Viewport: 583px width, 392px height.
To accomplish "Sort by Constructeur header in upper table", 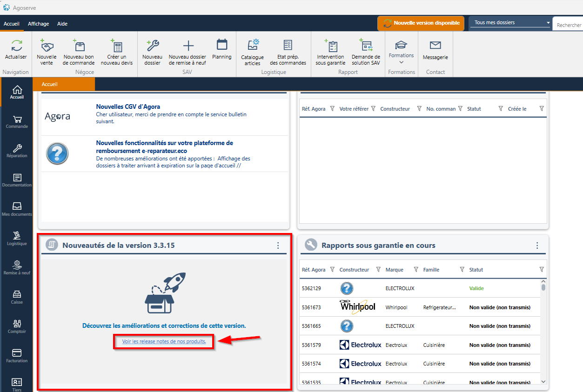I will 395,109.
